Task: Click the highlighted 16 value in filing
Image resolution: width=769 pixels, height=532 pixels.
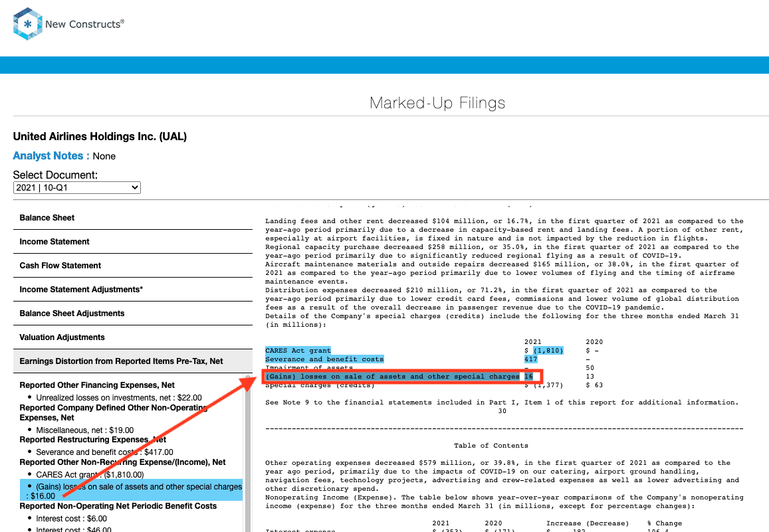Action: click(x=528, y=377)
